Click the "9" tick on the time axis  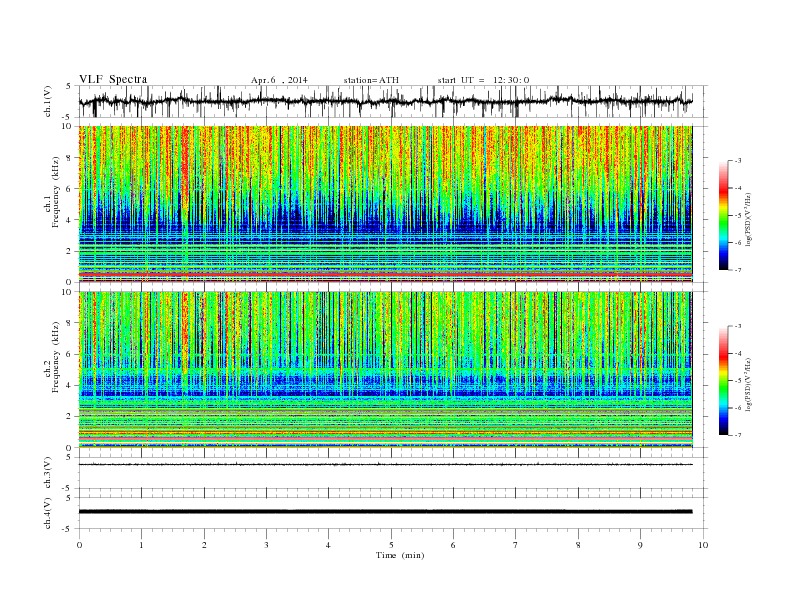click(640, 545)
